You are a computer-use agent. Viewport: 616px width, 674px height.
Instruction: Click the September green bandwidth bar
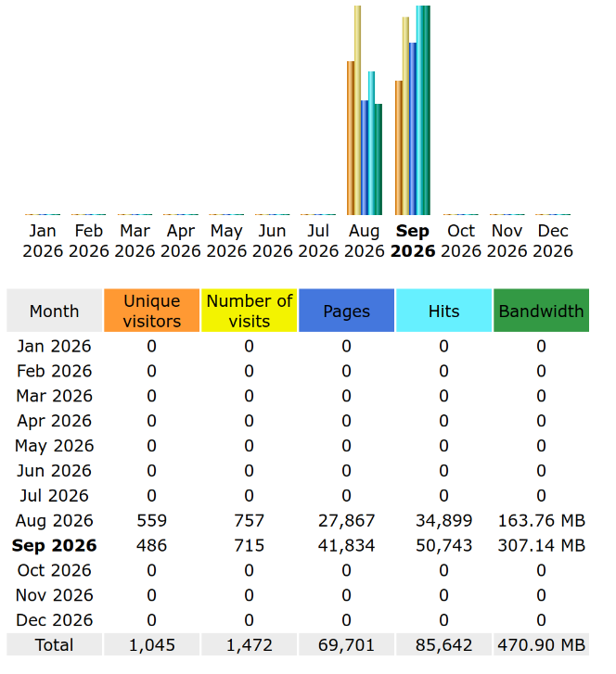pos(427,110)
